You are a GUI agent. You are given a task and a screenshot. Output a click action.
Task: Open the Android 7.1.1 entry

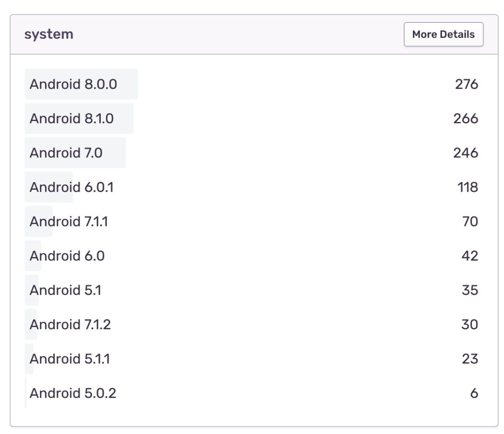[69, 221]
